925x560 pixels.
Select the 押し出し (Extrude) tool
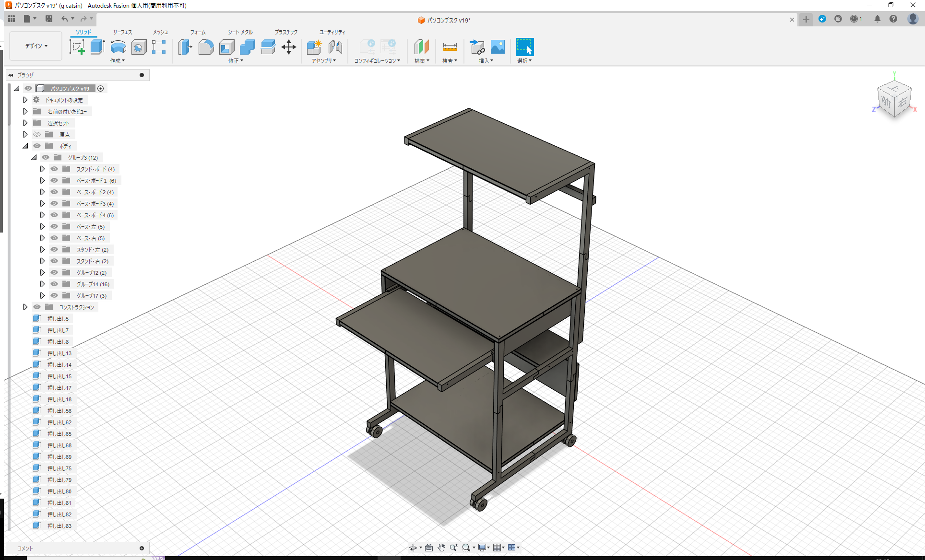pyautogui.click(x=97, y=47)
